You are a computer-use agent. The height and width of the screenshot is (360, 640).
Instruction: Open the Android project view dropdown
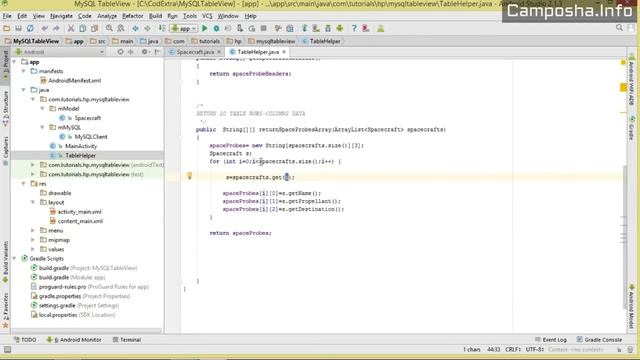[60, 52]
